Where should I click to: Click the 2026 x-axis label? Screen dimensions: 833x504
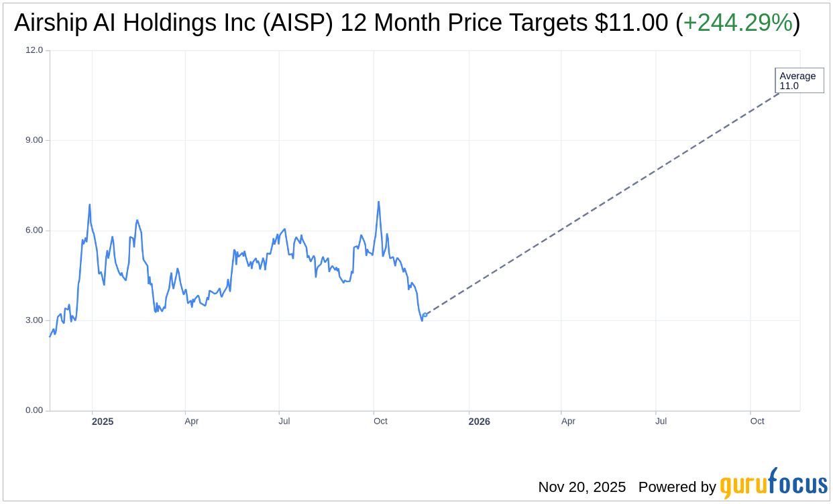(479, 422)
